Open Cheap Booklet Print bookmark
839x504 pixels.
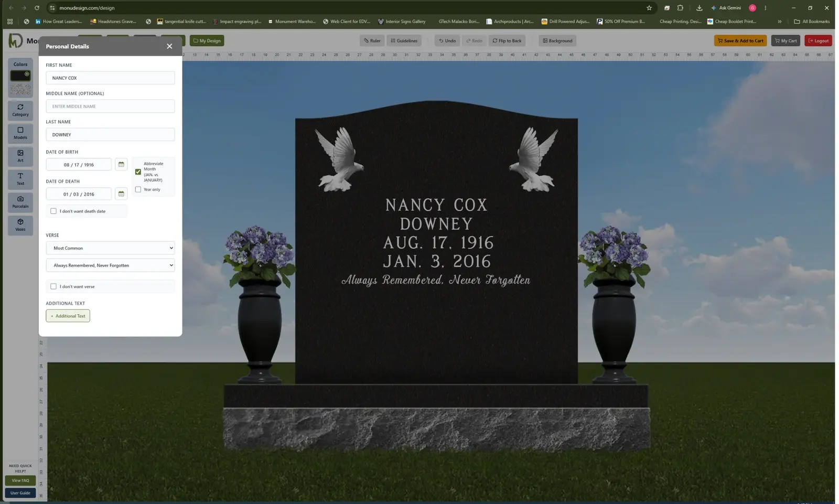(x=732, y=22)
